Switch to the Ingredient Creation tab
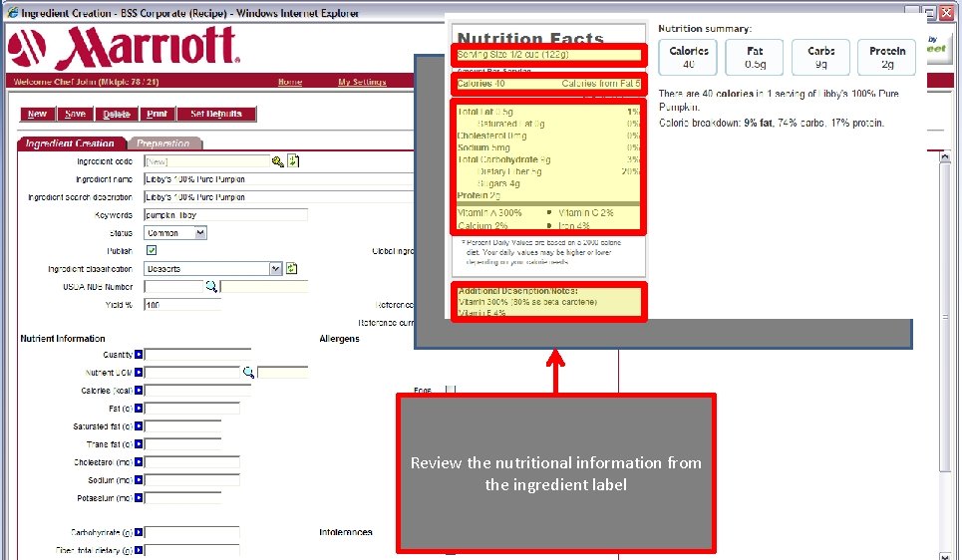Screen dimensions: 962x560 pyautogui.click(x=70, y=143)
